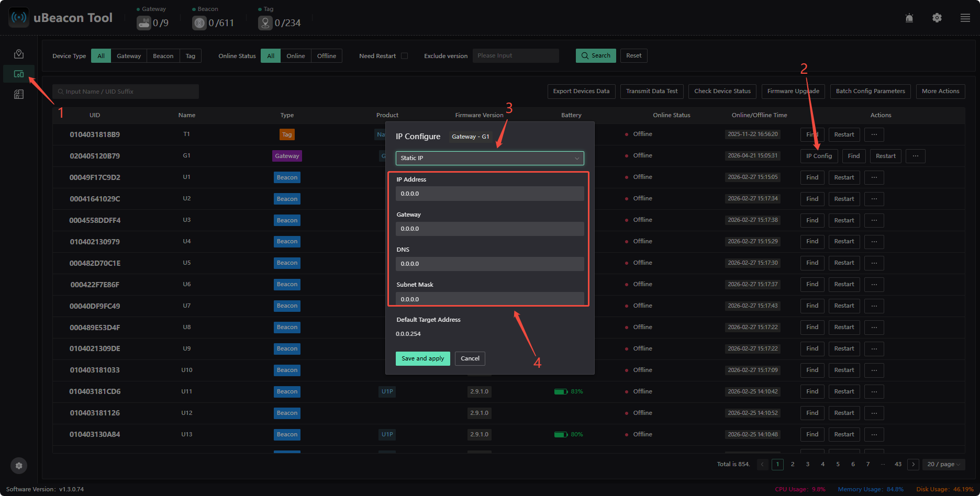Filter Online Status by Offline

click(x=327, y=56)
